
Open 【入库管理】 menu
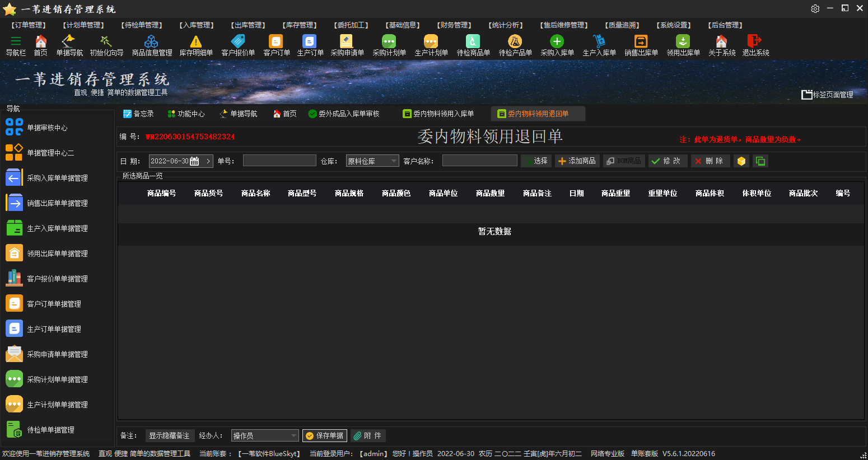[x=196, y=25]
